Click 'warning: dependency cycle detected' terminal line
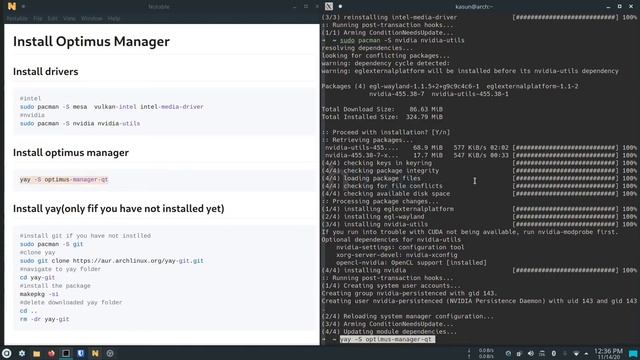The height and width of the screenshot is (360, 640). pos(386,63)
